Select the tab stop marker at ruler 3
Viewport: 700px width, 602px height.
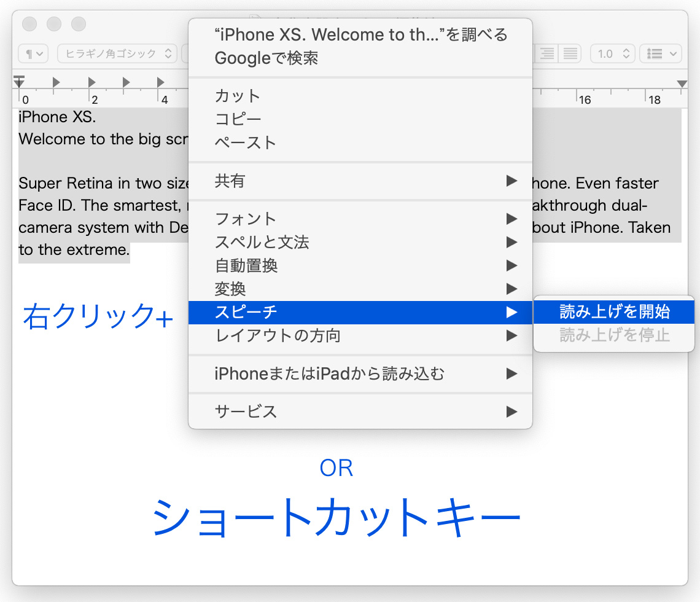[x=126, y=82]
